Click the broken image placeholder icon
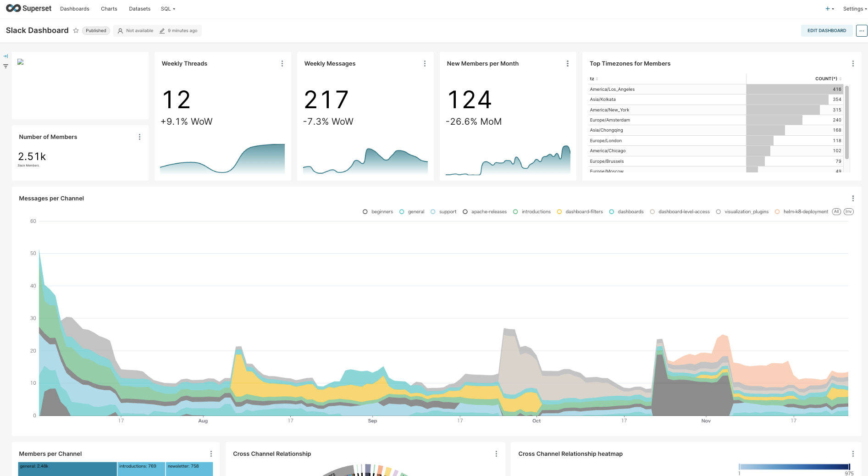 pyautogui.click(x=20, y=62)
